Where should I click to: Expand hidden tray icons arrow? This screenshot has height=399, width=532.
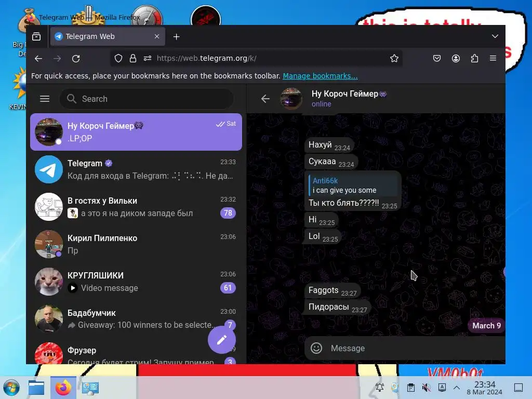(x=457, y=387)
